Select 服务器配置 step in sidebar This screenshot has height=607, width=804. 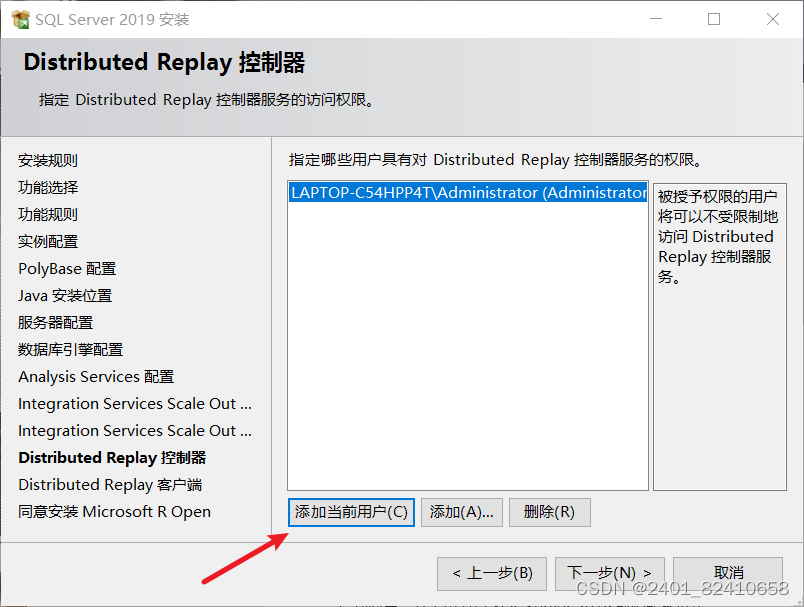coord(55,322)
